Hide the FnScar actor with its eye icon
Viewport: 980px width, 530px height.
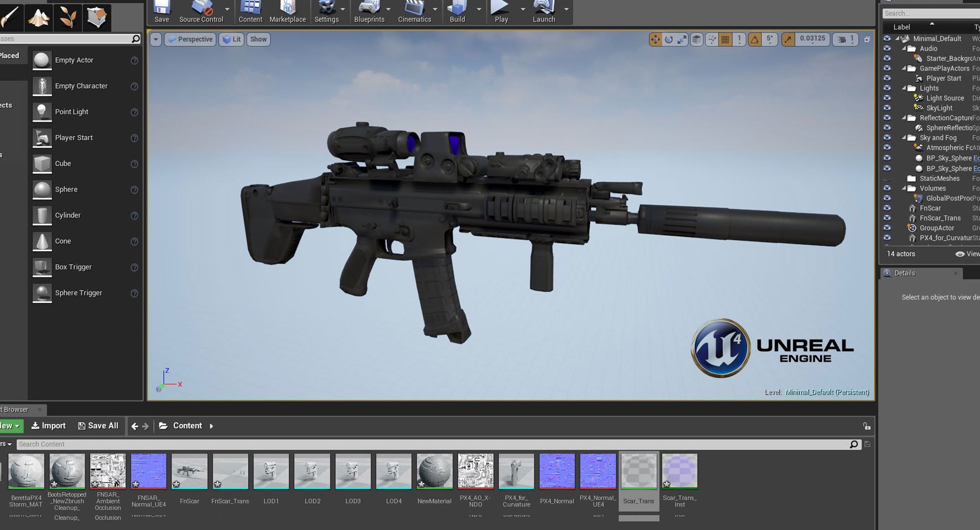pyautogui.click(x=887, y=208)
